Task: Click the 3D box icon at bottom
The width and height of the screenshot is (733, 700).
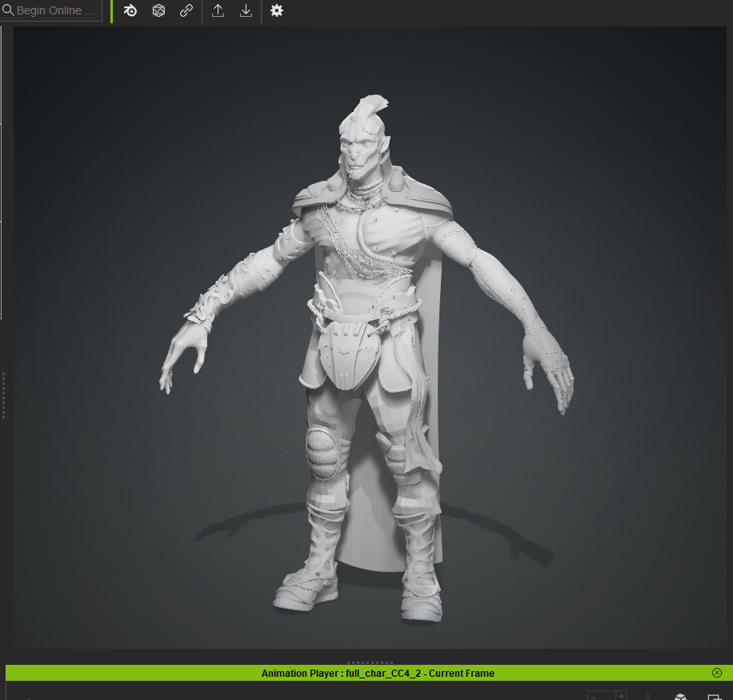Action: 681,697
